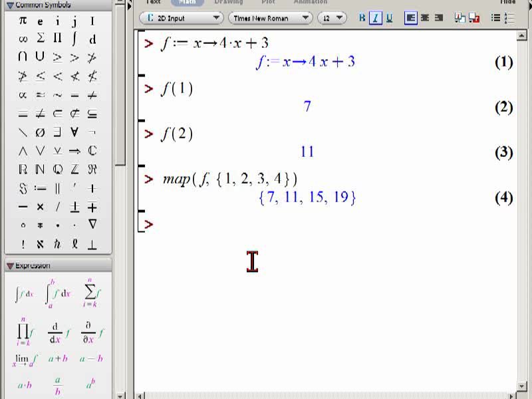Viewport: 532px width, 399px height.
Task: Insert the power a^b template
Action: pos(91,384)
